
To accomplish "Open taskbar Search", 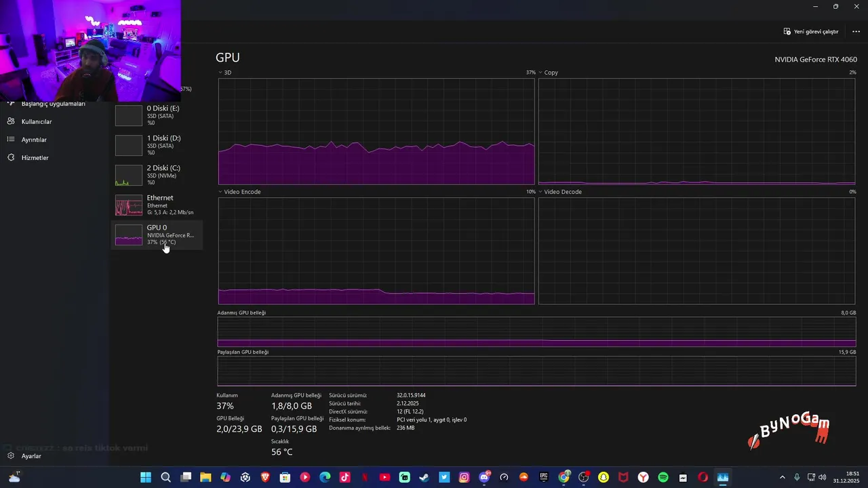I will [x=165, y=477].
